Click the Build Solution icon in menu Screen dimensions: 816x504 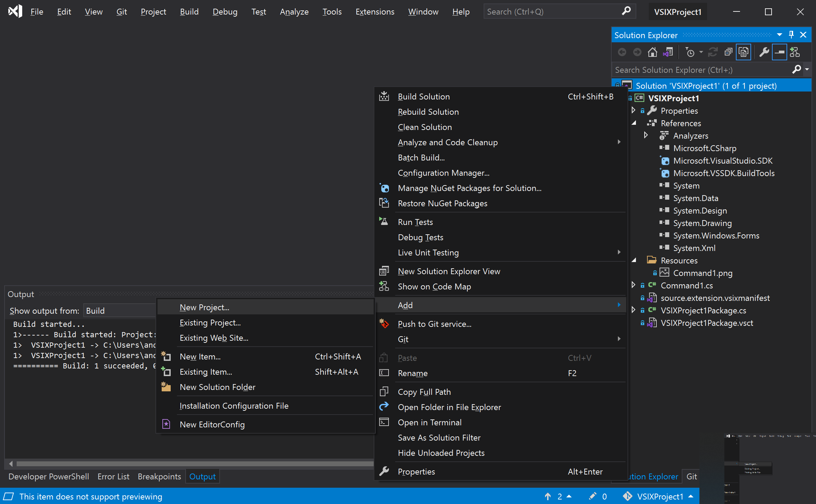click(x=384, y=96)
